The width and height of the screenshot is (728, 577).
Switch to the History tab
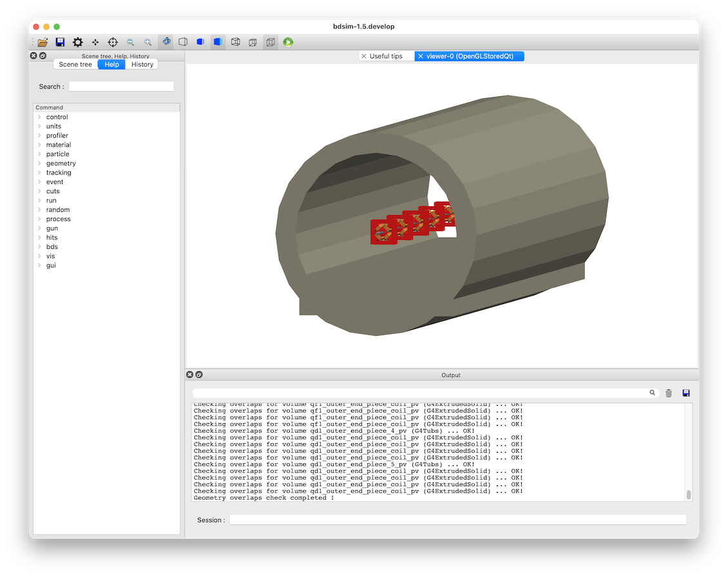[142, 64]
